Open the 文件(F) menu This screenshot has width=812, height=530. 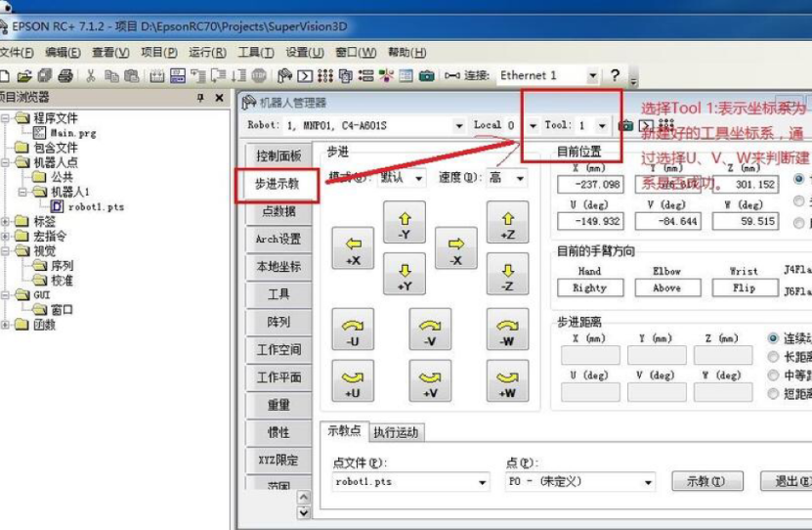(x=17, y=53)
